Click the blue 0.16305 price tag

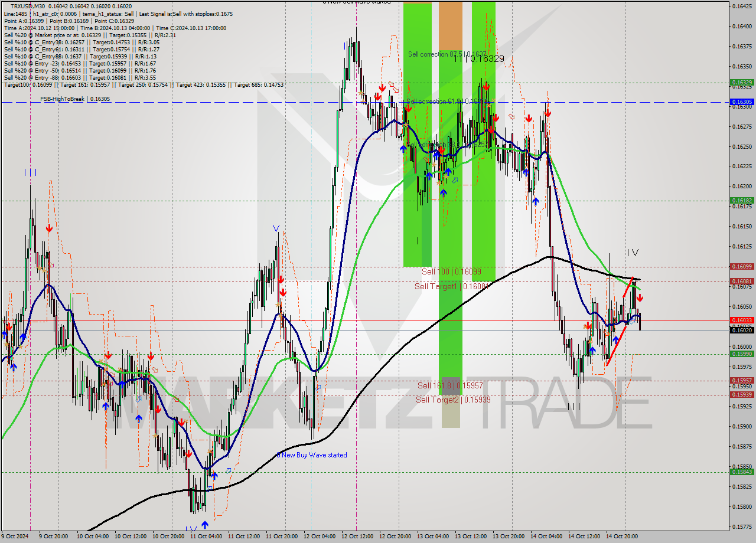point(742,102)
